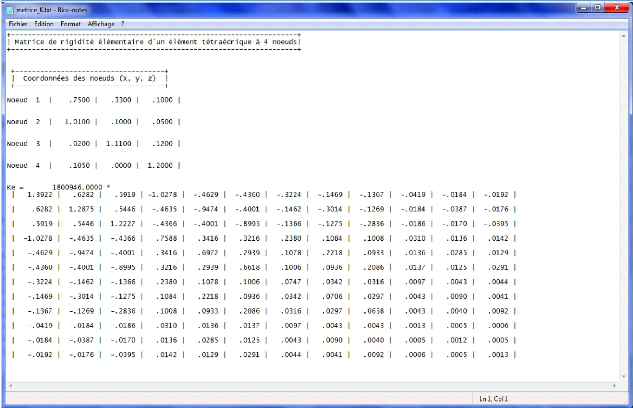Maximize the Bloc-notes window
Viewport: 633px width, 408px height.
tap(597, 7)
